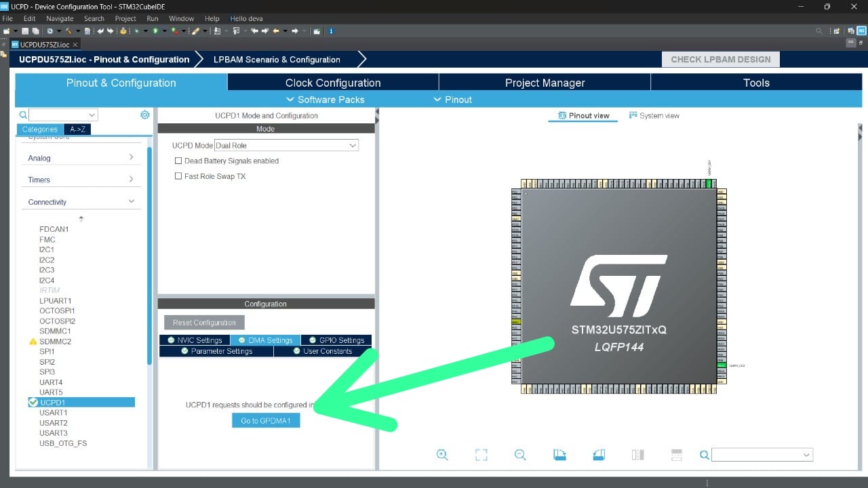
Task: Rotate the chip clockwise
Action: [559, 455]
